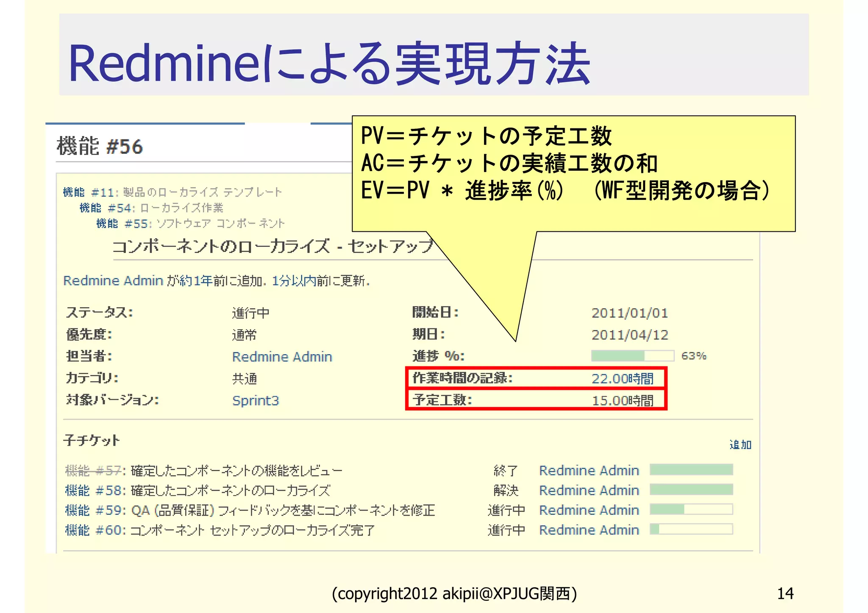Screen dimensions: 868x613
Task: Open parent ticket 機能 #55 link
Action: tap(122, 224)
